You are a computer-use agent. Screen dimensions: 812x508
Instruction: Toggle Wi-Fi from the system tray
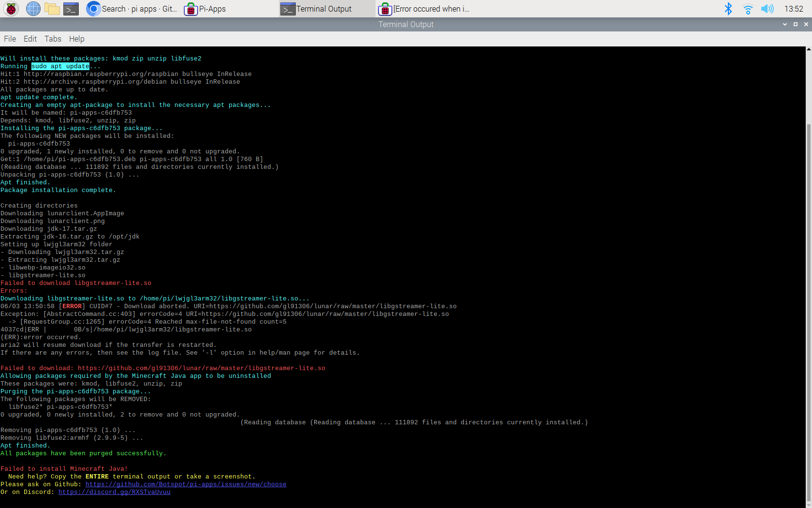coord(747,9)
